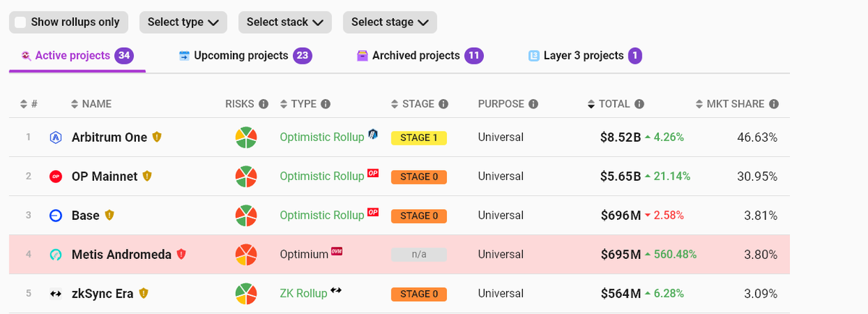This screenshot has width=868, height=314.
Task: Click the Optimium type in Metis row
Action: (x=304, y=255)
